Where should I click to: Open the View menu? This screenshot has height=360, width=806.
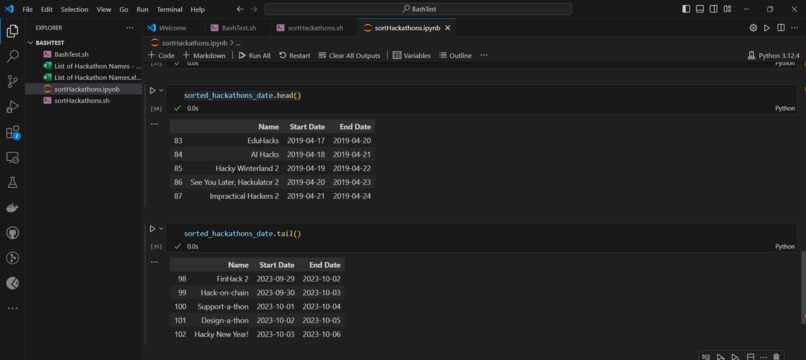click(104, 9)
